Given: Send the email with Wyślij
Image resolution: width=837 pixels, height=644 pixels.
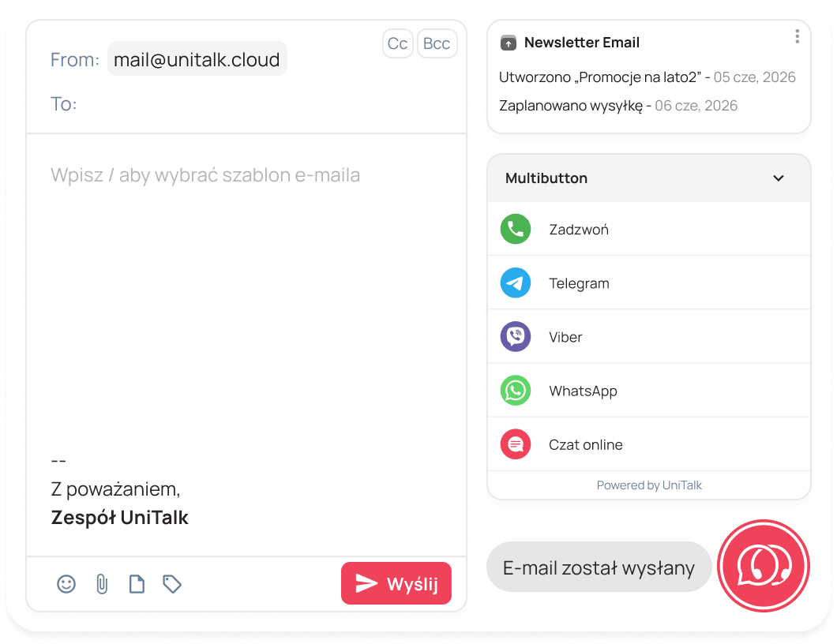Looking at the screenshot, I should (x=396, y=583).
